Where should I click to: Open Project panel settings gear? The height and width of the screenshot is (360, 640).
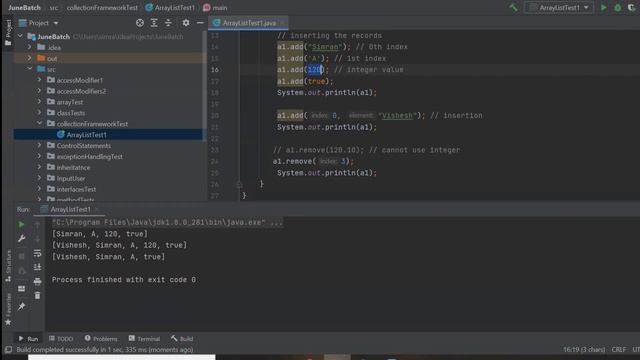tap(186, 23)
